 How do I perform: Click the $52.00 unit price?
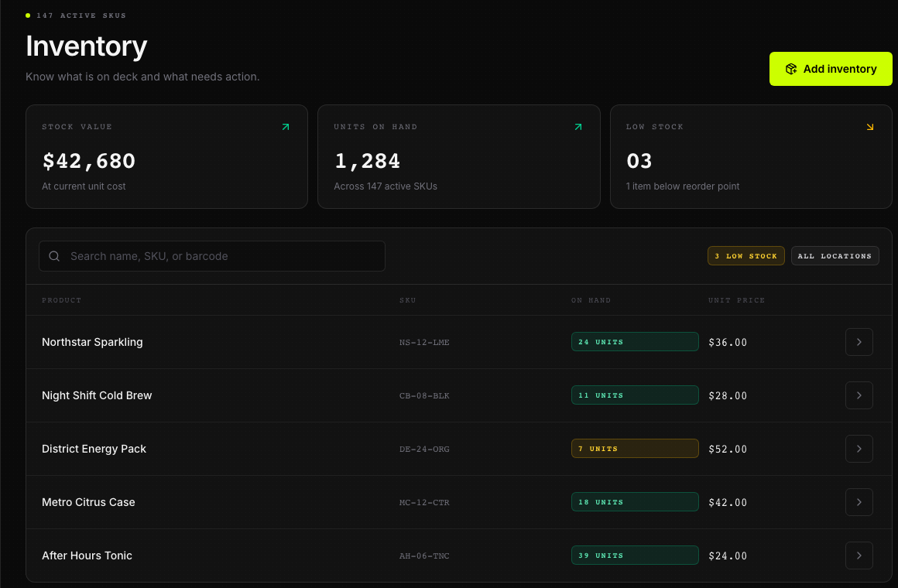728,449
